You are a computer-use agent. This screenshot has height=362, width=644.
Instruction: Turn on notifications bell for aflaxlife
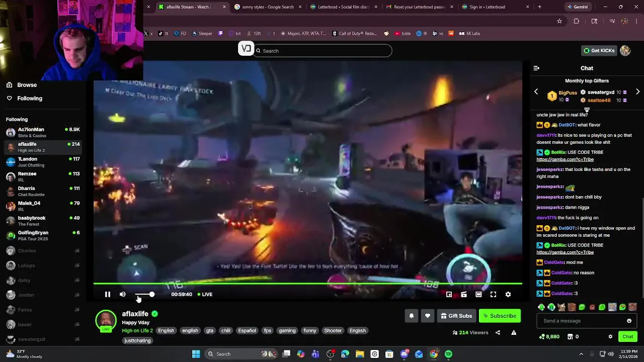pyautogui.click(x=411, y=316)
